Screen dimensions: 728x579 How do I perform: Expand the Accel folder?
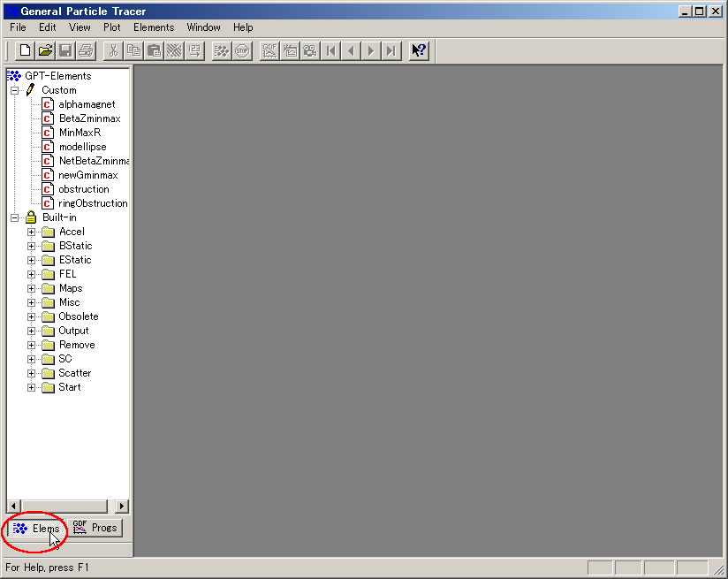pyautogui.click(x=31, y=232)
